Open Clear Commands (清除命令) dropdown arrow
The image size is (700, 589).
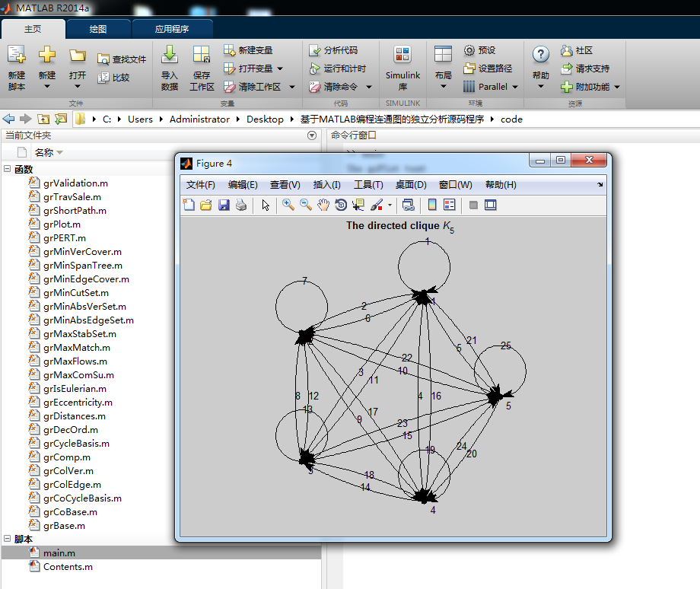click(x=369, y=87)
